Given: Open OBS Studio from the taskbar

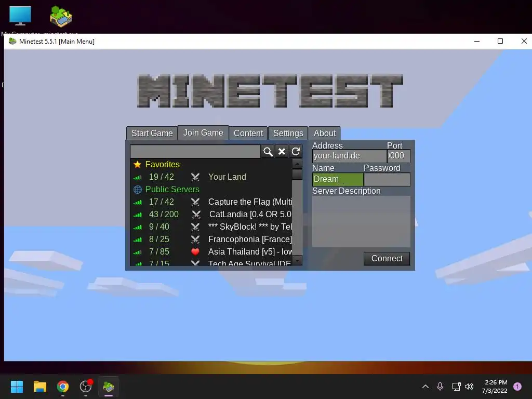Looking at the screenshot, I should (x=86, y=387).
